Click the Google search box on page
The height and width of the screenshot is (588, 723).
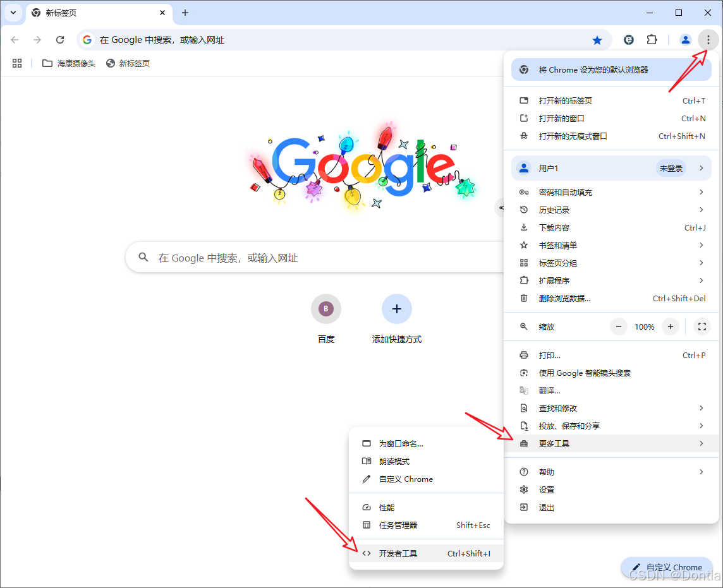(x=315, y=258)
